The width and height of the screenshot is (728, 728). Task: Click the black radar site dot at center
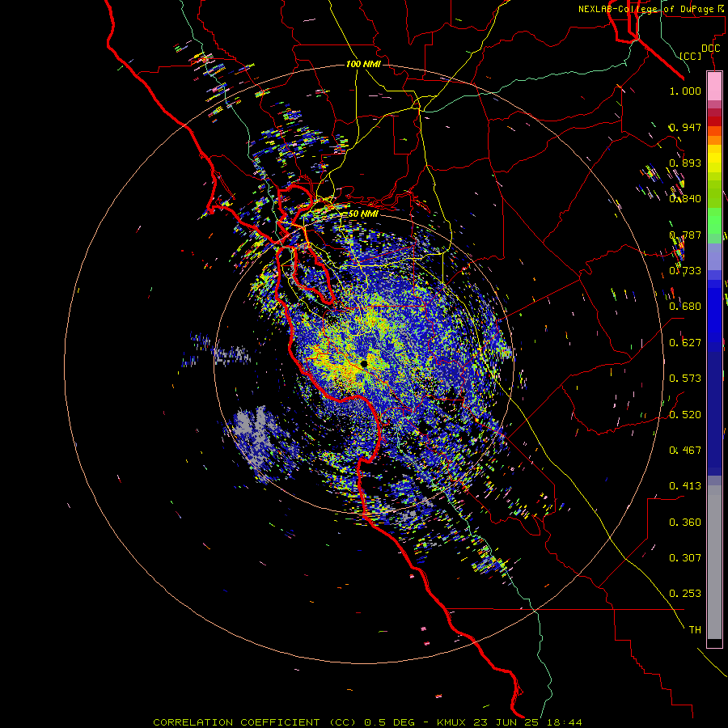pyautogui.click(x=364, y=363)
